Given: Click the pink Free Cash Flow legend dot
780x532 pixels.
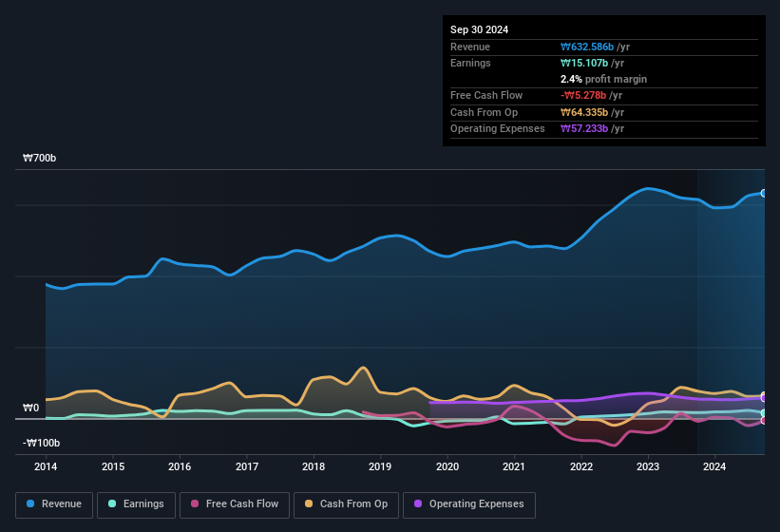Looking at the screenshot, I should point(195,503).
